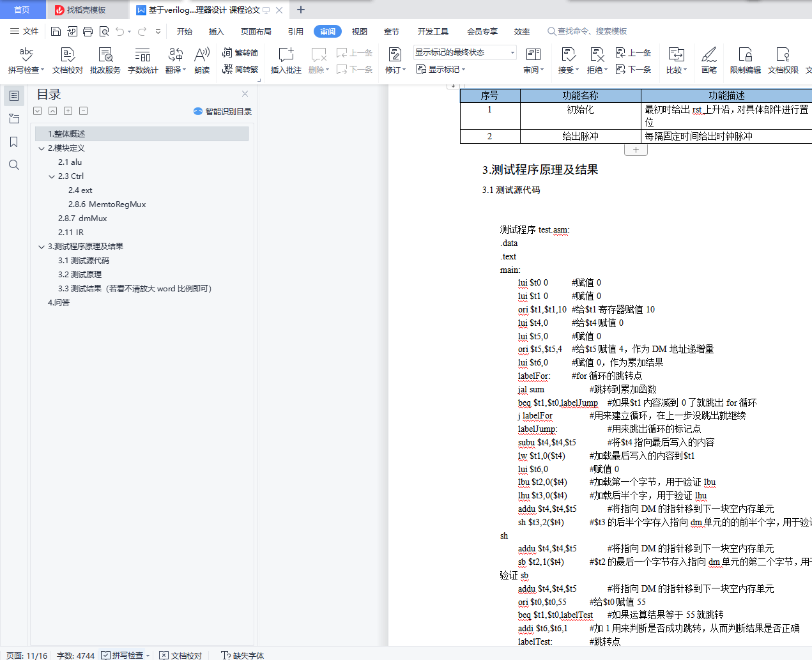This screenshot has width=812, height=660.
Task: Open the quick toolbar customize dropdown arrow
Action: [158, 31]
